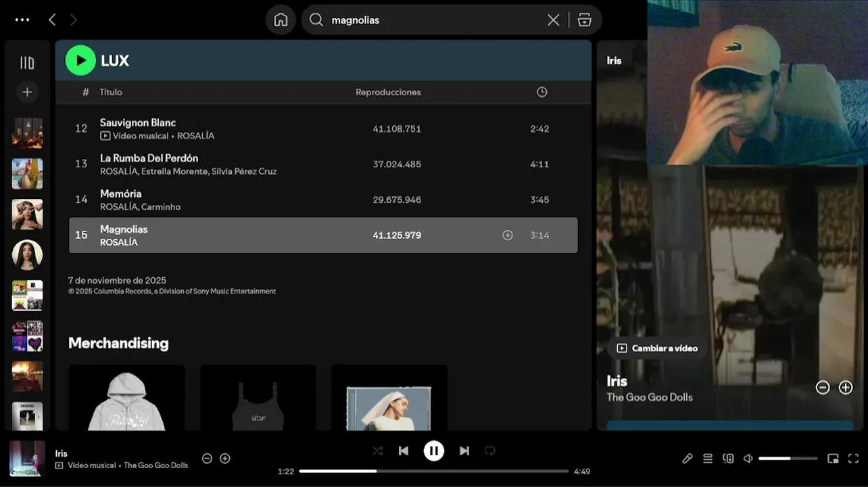Image resolution: width=868 pixels, height=487 pixels.
Task: Adjust the volume slider
Action: 788,459
